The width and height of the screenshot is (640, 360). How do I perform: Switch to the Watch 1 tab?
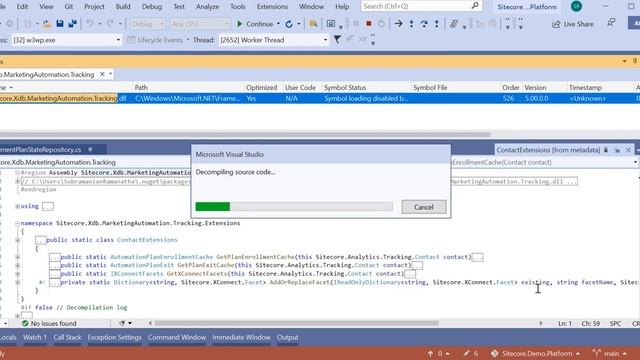[x=35, y=338]
